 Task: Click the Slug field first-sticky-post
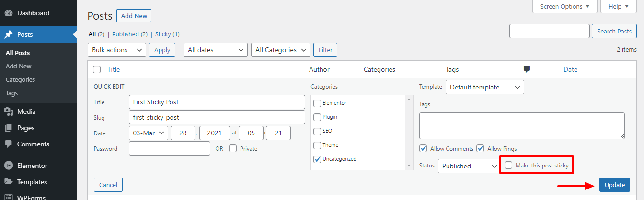pyautogui.click(x=217, y=117)
